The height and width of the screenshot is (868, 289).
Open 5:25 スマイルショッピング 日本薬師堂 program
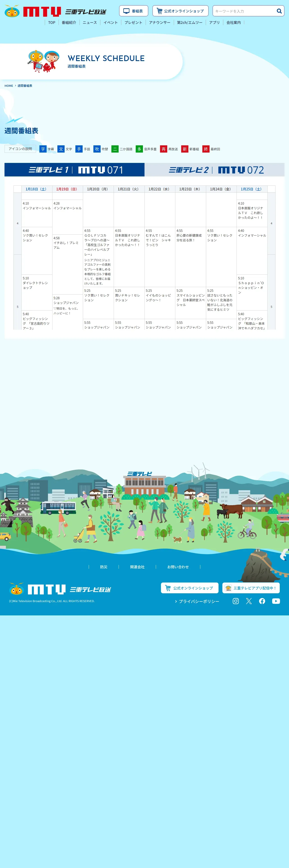(190, 303)
